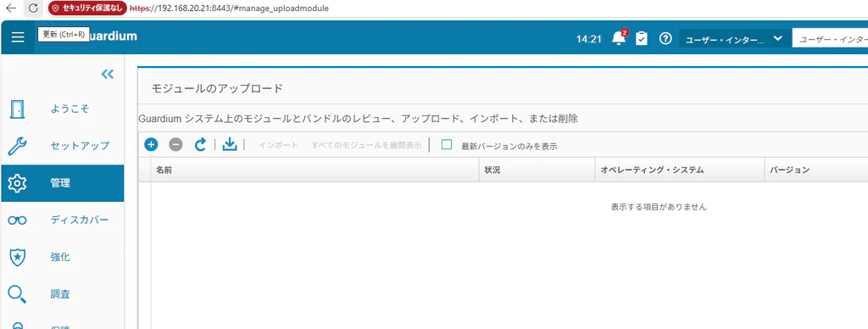Go back using the browser back arrow
This screenshot has height=329, width=868.
[x=10, y=8]
